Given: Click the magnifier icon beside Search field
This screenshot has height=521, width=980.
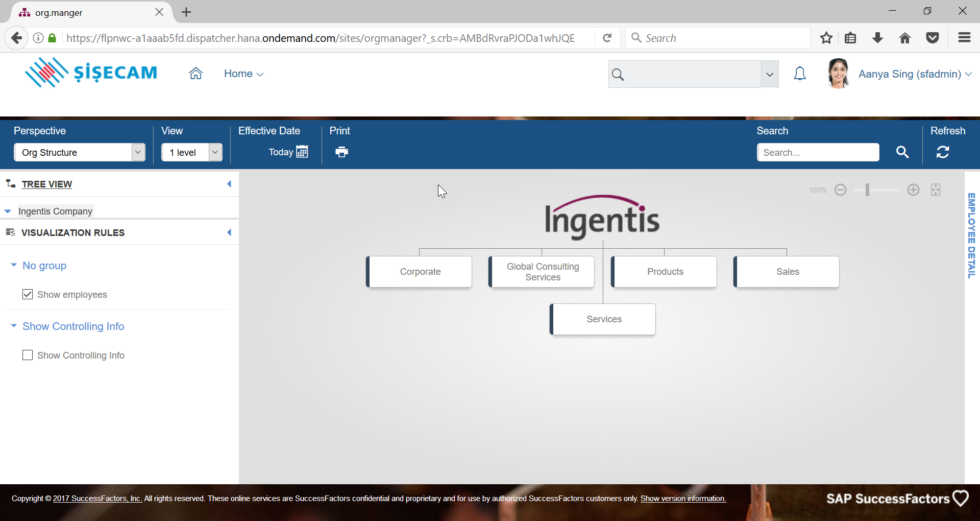Looking at the screenshot, I should coord(902,152).
